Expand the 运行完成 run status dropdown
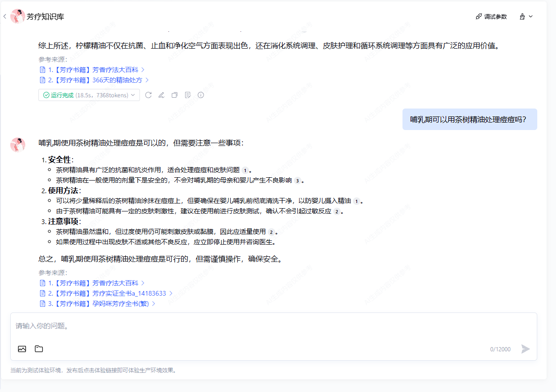 pyautogui.click(x=89, y=95)
